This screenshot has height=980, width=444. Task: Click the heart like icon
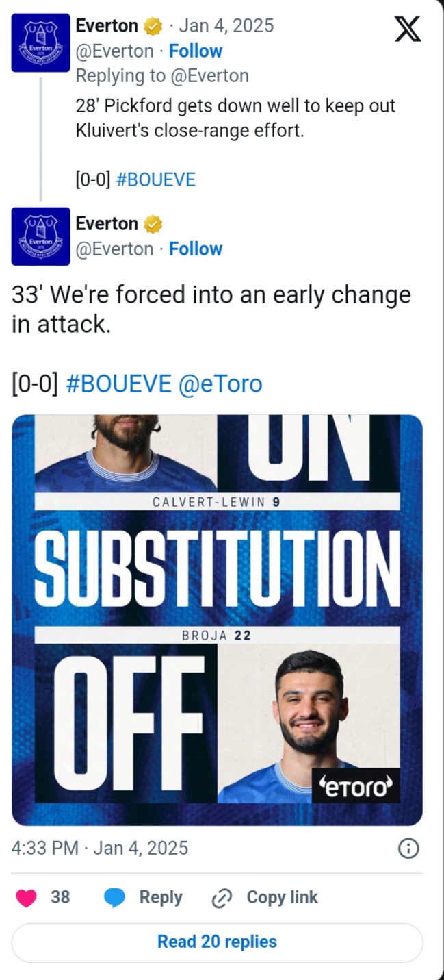[x=26, y=898]
